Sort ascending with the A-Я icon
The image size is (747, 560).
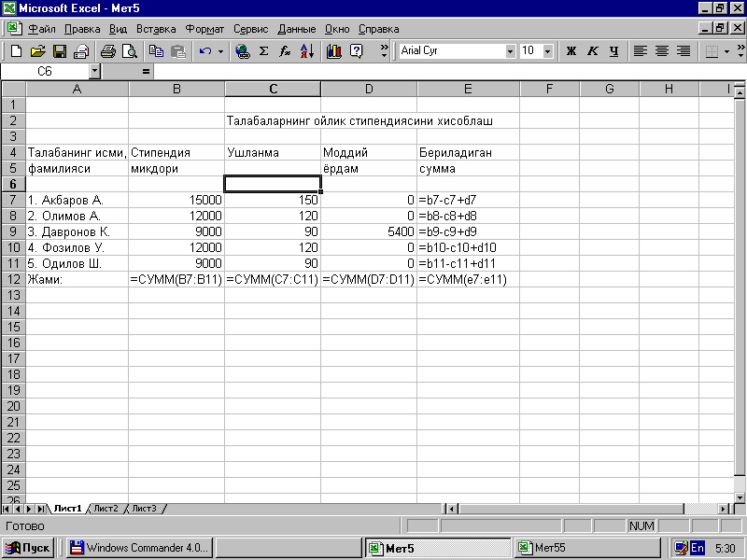(307, 51)
